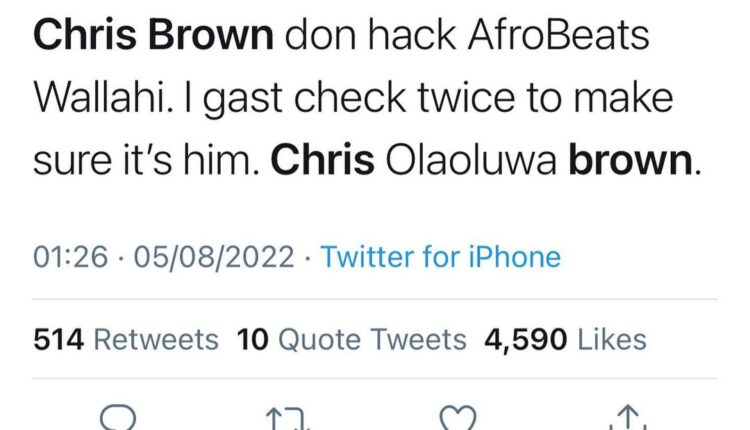
Task: View the 514 Retweets list
Action: click(126, 340)
